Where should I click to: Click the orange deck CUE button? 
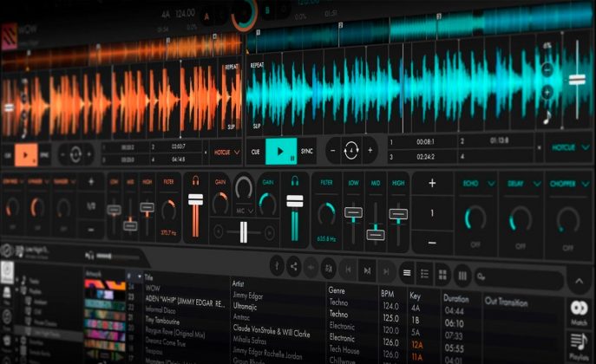click(8, 155)
